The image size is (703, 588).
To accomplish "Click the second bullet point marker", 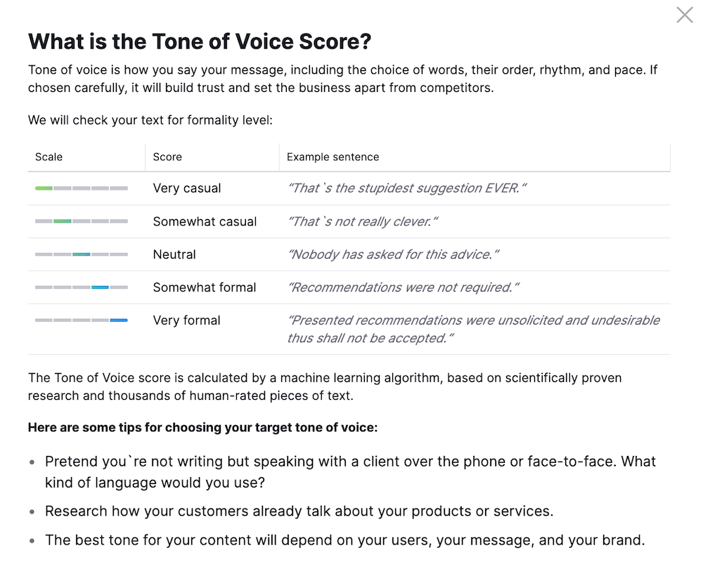I will 31,511.
